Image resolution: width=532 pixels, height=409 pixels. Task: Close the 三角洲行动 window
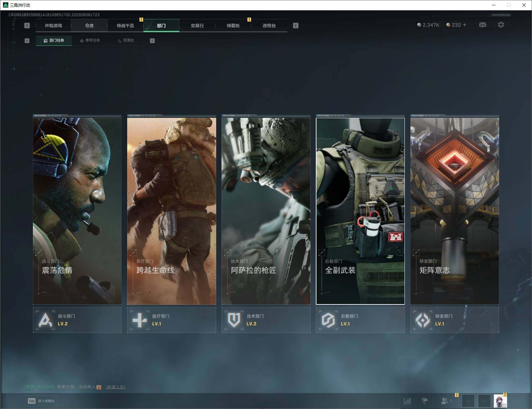[524, 5]
